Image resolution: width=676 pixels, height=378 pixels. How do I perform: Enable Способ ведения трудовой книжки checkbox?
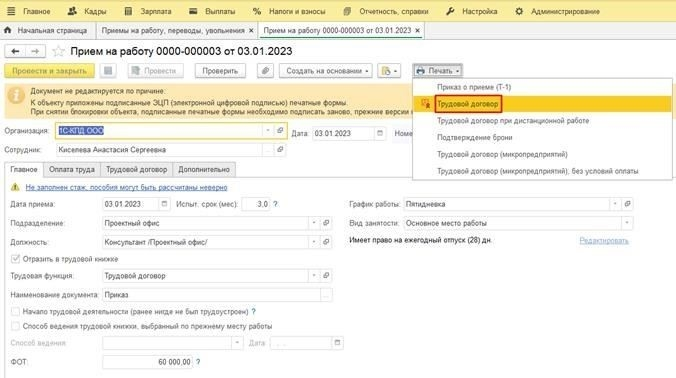(16, 326)
